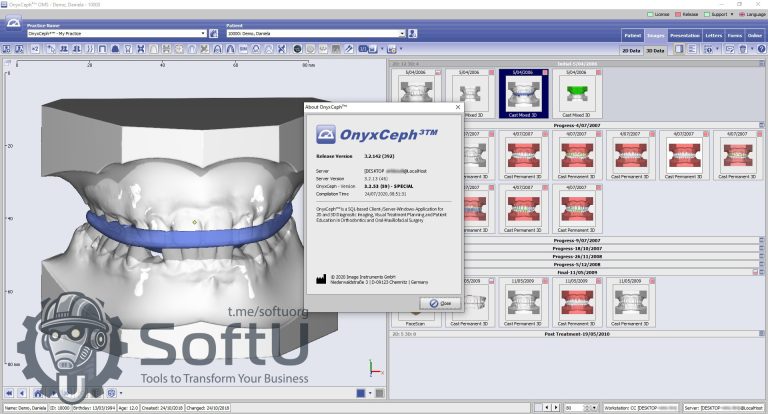
Task: Toggle the Support indicator checkbox
Action: 707,14
